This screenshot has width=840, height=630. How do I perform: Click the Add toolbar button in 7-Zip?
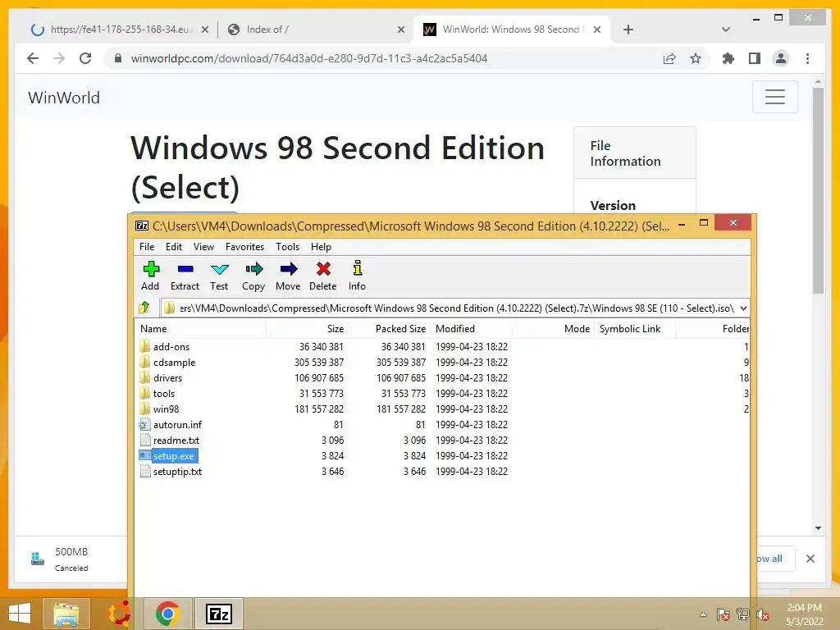click(151, 276)
